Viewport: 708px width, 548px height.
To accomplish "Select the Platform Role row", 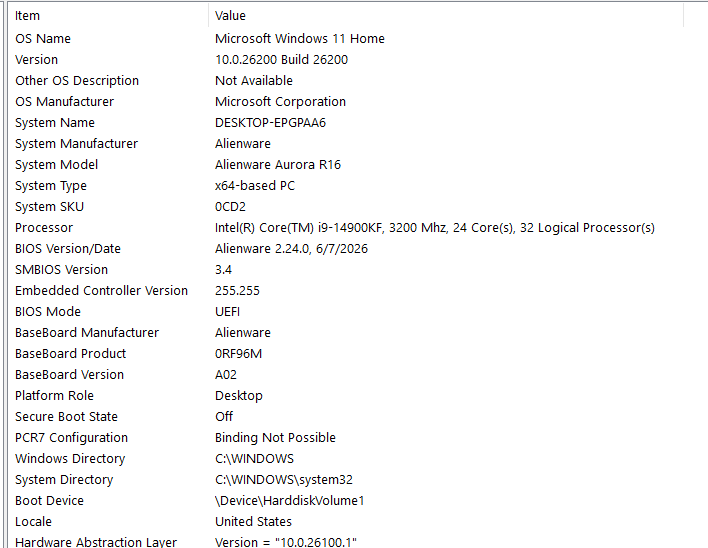I will (54, 395).
